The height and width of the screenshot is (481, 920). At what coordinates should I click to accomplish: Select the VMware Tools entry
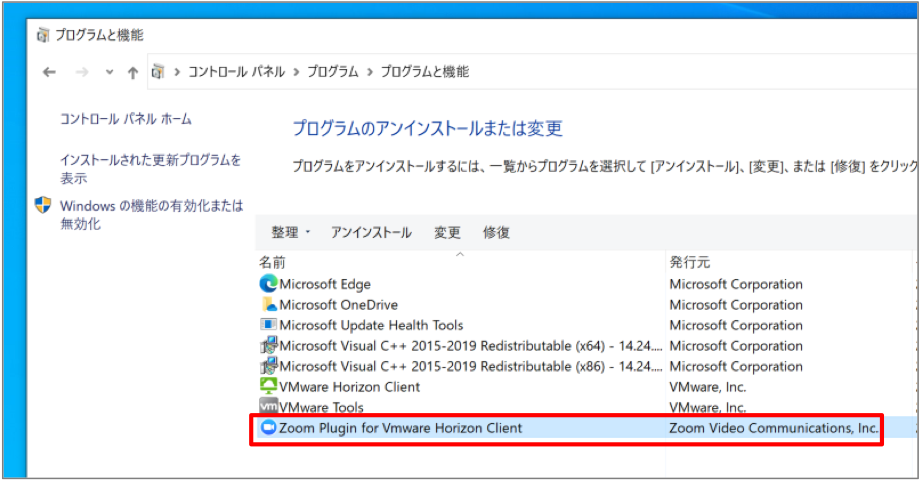[x=322, y=407]
